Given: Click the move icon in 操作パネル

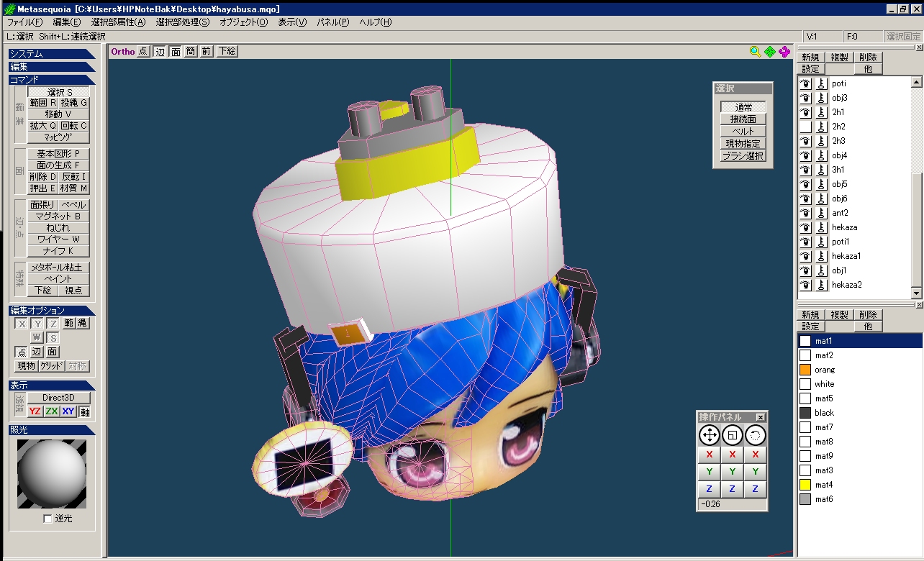Looking at the screenshot, I should tap(709, 434).
